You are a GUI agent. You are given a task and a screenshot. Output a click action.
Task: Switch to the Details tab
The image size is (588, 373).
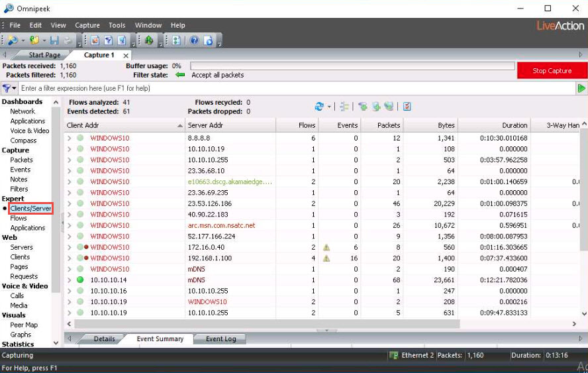[104, 339]
